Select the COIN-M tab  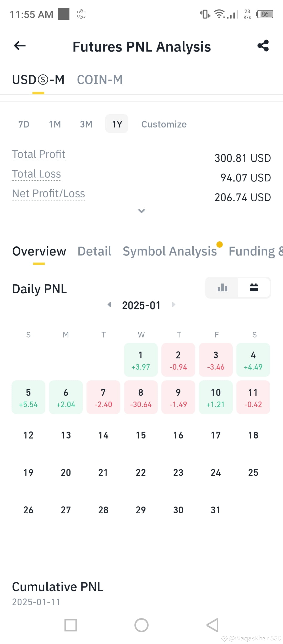point(100,80)
